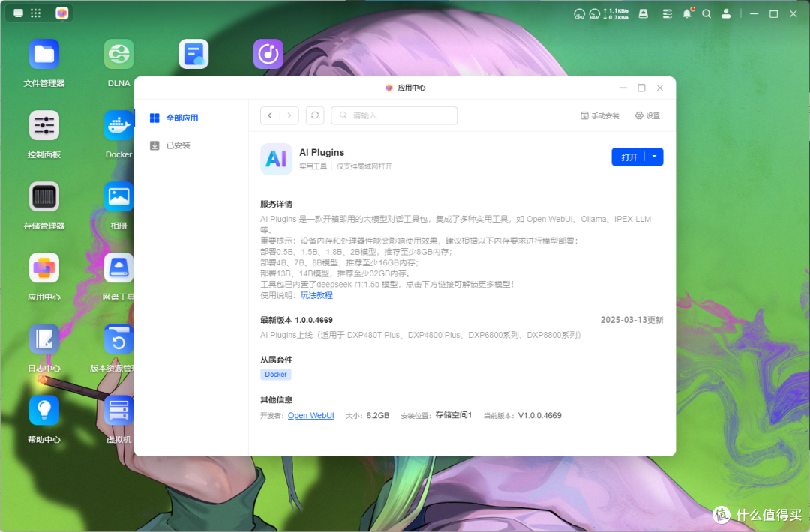Screen dimensions: 810x532
Task: Click the AI Plugins title text
Action: coord(322,152)
